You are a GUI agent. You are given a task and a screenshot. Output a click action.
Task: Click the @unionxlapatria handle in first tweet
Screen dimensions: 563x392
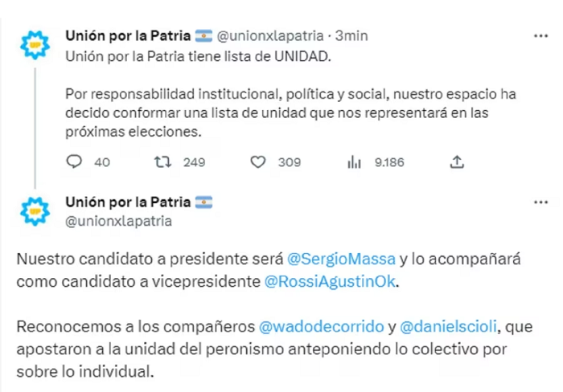coord(270,36)
